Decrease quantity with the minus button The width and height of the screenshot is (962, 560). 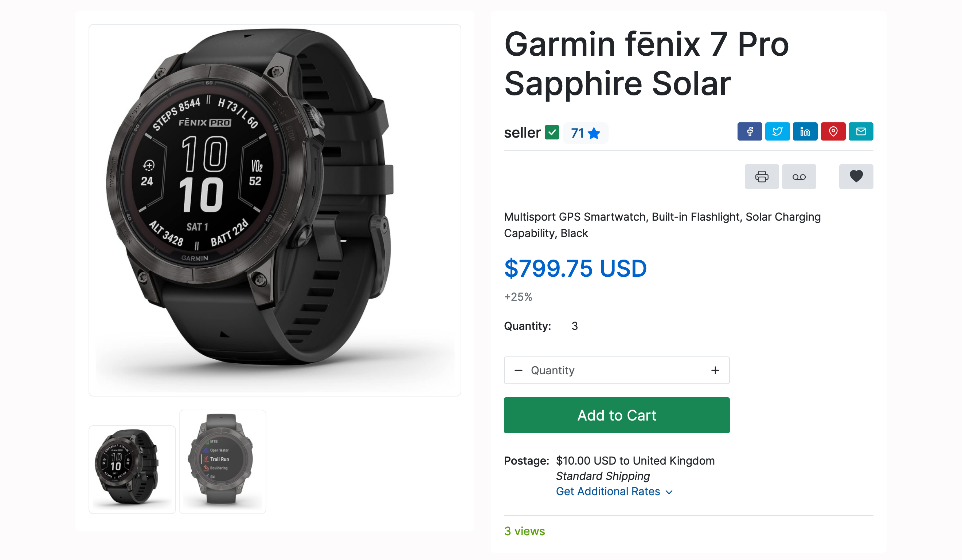518,370
